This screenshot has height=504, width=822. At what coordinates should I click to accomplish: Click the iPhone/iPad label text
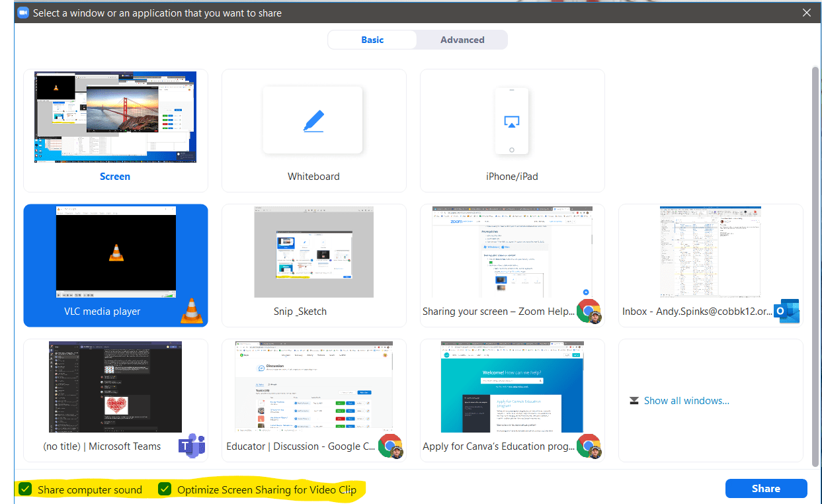pyautogui.click(x=512, y=177)
